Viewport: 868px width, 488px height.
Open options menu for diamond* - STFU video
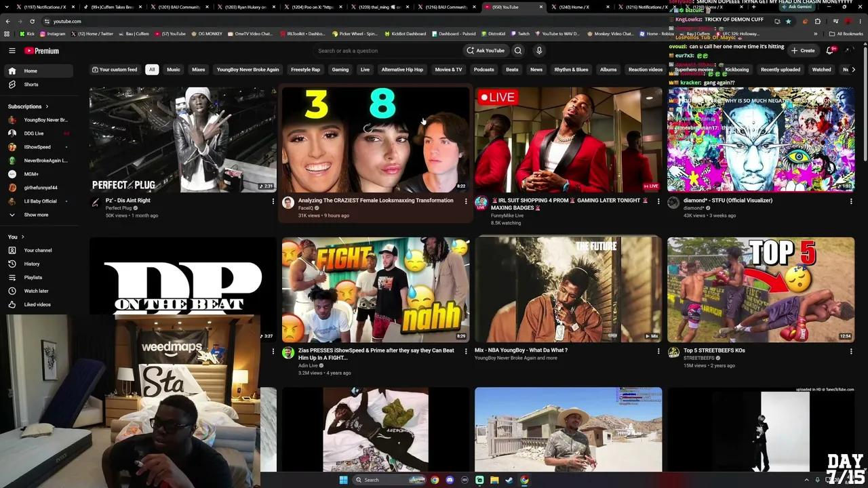coord(851,201)
